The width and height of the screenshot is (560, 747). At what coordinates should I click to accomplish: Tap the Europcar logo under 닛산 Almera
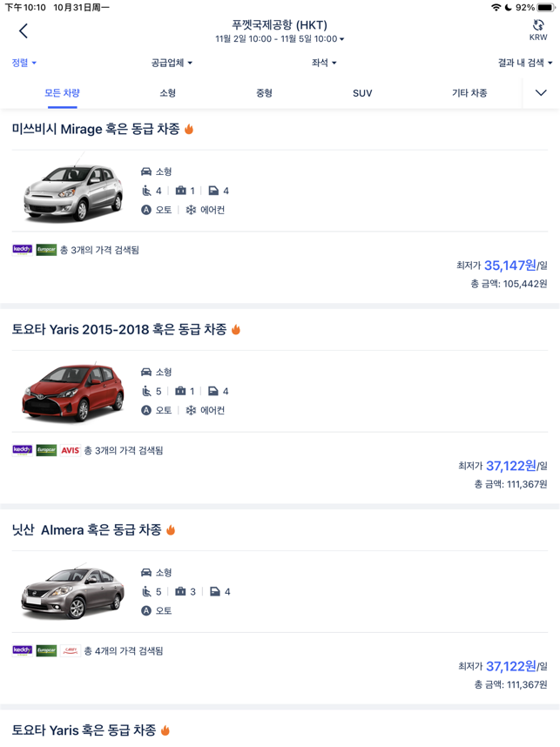(x=46, y=650)
